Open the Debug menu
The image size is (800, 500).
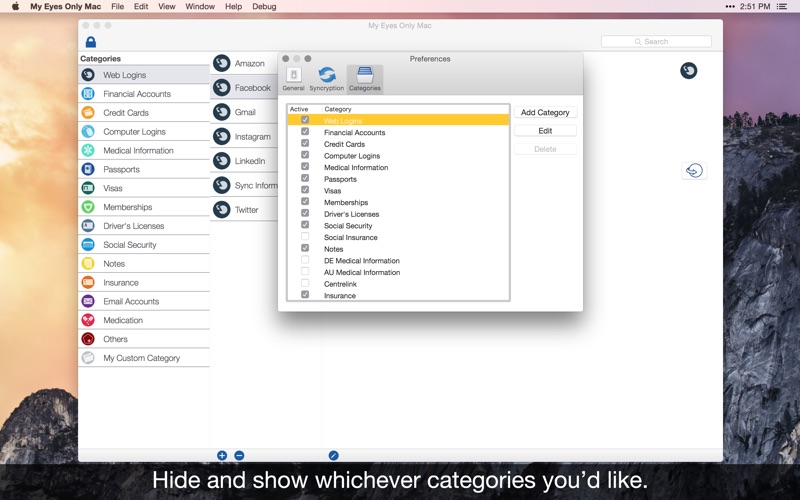coord(264,7)
